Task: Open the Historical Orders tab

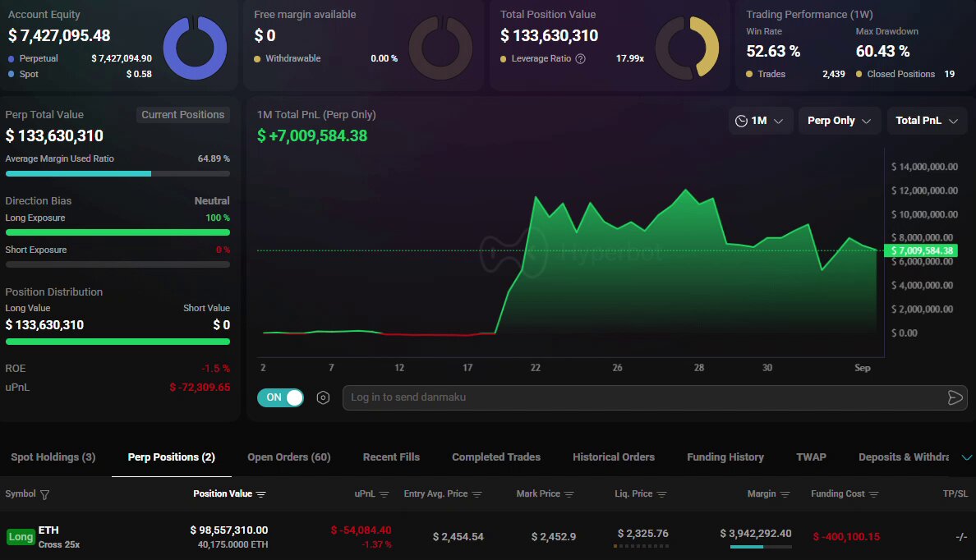Action: click(614, 457)
